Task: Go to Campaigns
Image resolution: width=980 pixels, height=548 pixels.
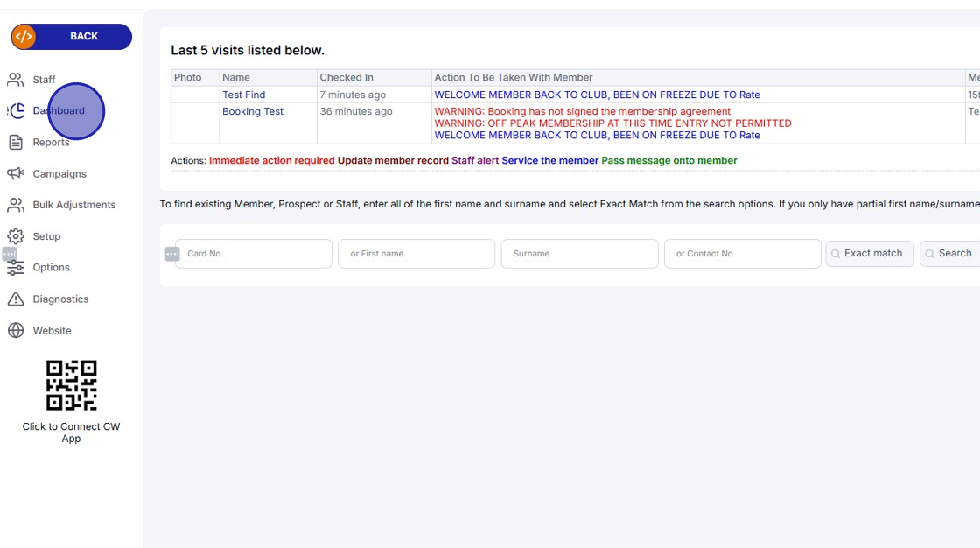Action: [x=59, y=174]
